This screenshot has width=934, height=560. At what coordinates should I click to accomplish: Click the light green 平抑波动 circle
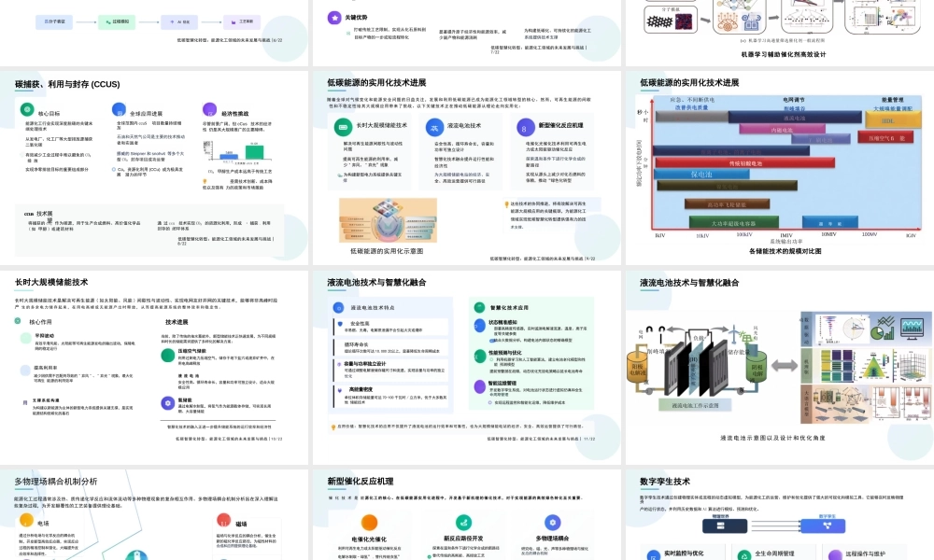click(25, 338)
